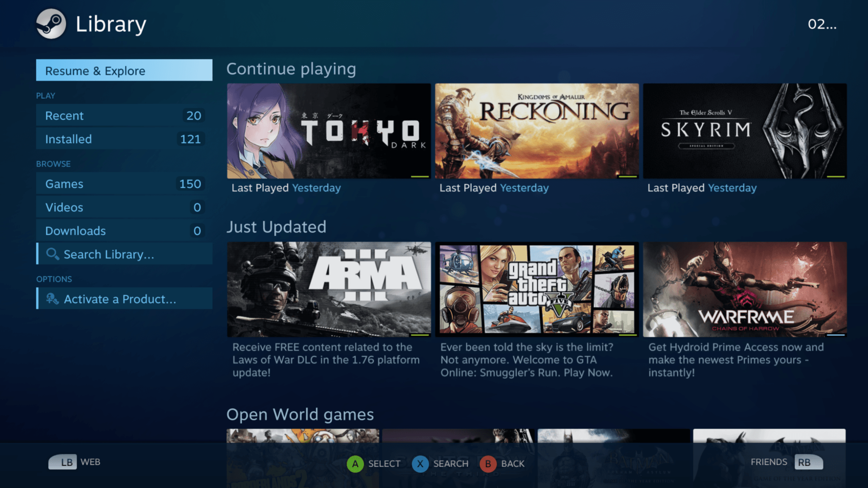
Task: Click the Borderlands 2 thumbnail in Open World games
Action: coord(303,458)
